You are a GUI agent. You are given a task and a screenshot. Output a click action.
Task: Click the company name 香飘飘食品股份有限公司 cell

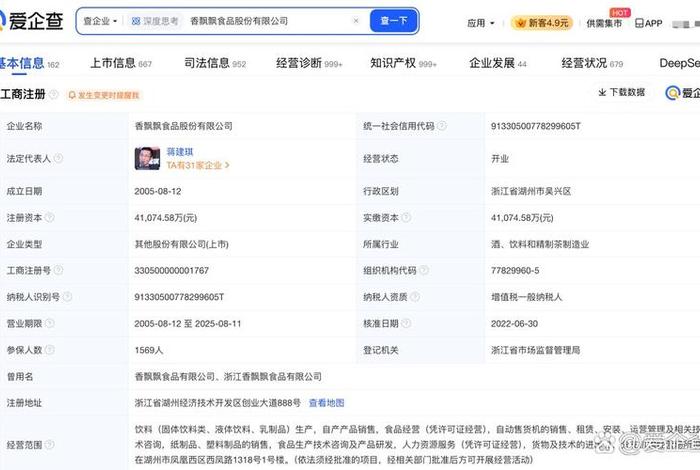click(x=183, y=126)
